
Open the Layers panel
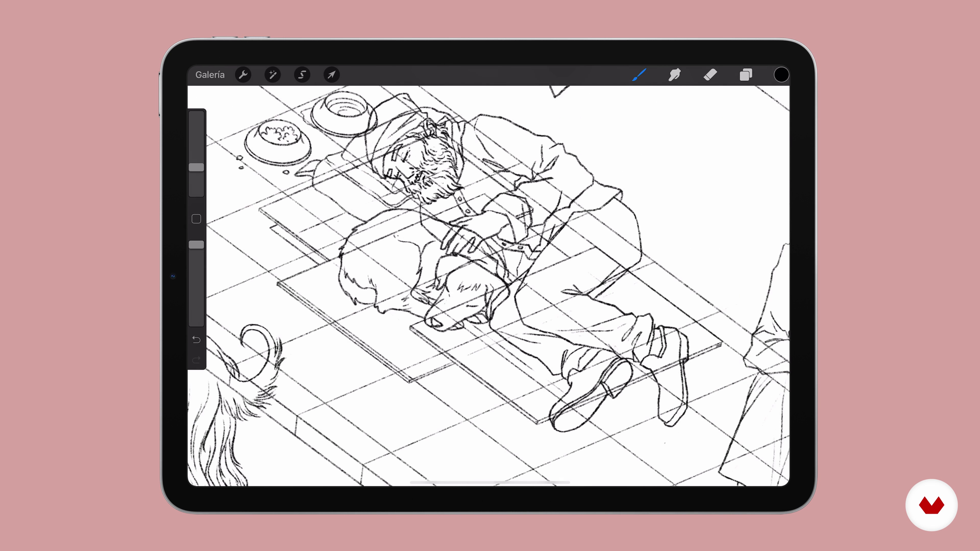coord(746,75)
